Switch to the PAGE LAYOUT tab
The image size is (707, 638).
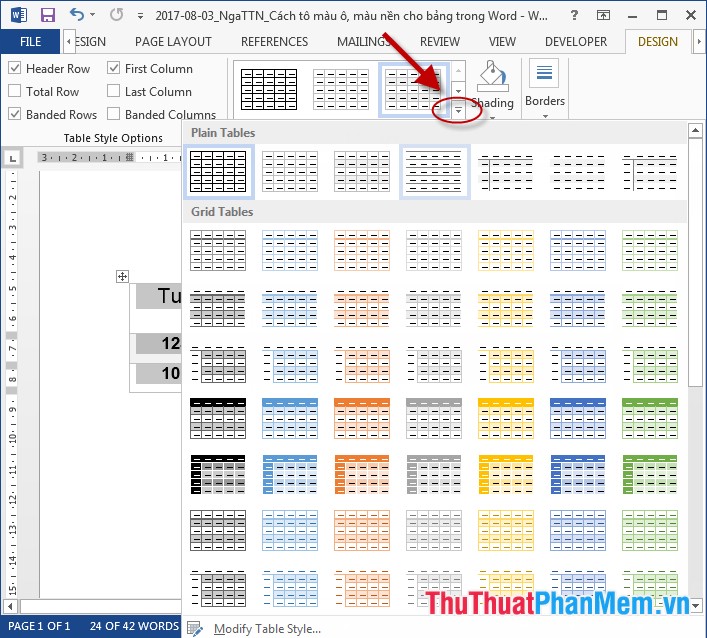[173, 42]
